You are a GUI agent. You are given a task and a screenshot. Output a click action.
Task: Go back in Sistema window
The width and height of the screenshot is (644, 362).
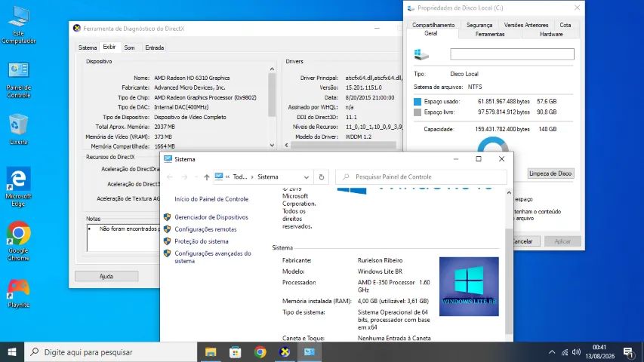pyautogui.click(x=170, y=177)
